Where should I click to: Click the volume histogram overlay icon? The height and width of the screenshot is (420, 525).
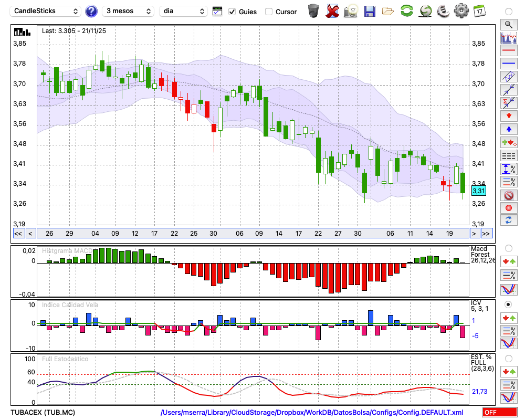tap(509, 37)
